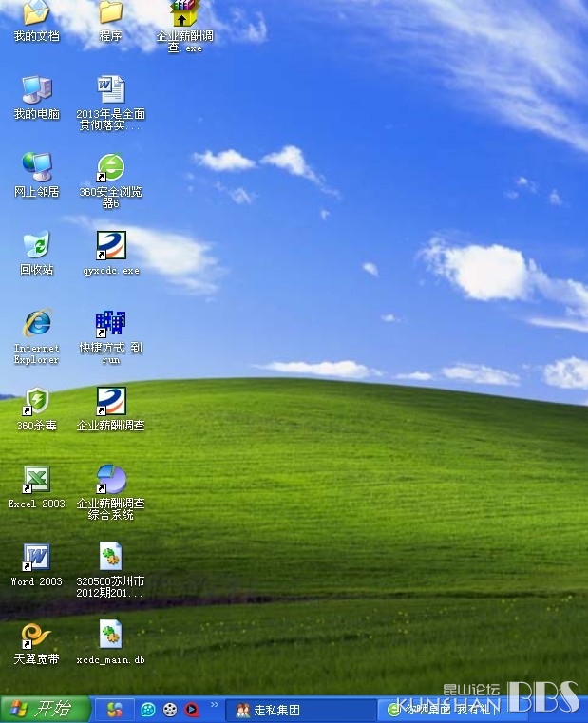Launch Internet Explorer from desktop
Image resolution: width=588 pixels, height=723 pixels.
tap(37, 323)
